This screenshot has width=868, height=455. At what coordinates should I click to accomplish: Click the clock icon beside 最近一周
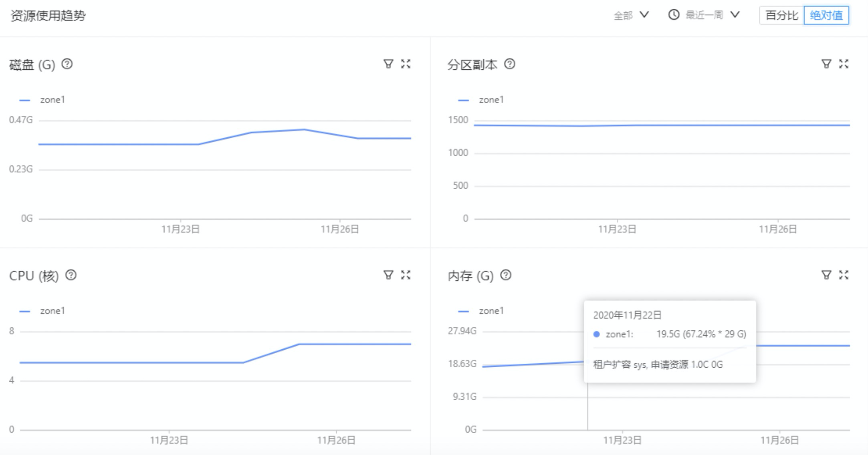coord(674,15)
